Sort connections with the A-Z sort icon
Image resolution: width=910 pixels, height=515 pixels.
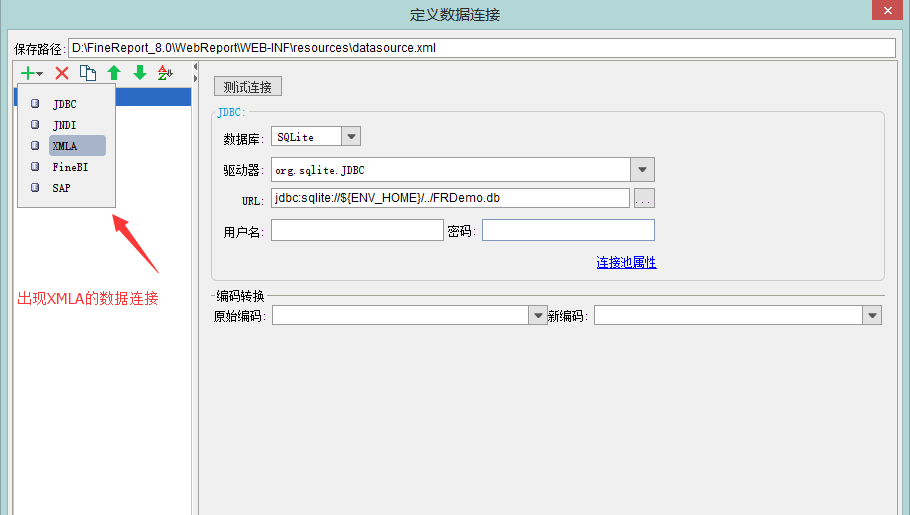(x=165, y=73)
